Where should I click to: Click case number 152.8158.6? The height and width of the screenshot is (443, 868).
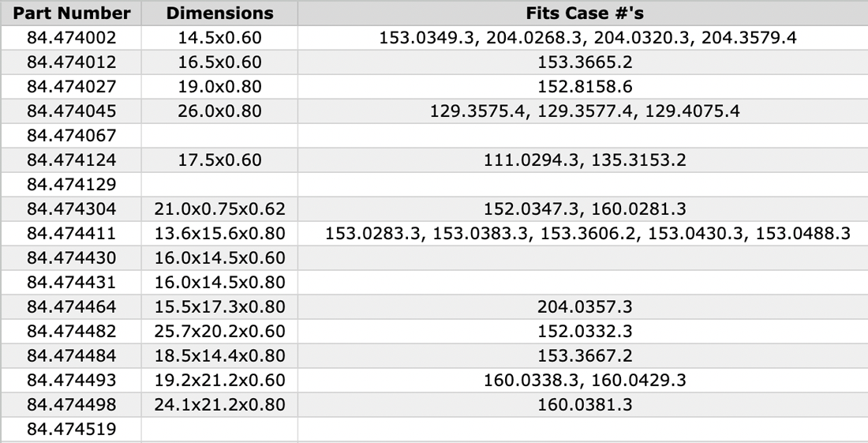tap(584, 86)
